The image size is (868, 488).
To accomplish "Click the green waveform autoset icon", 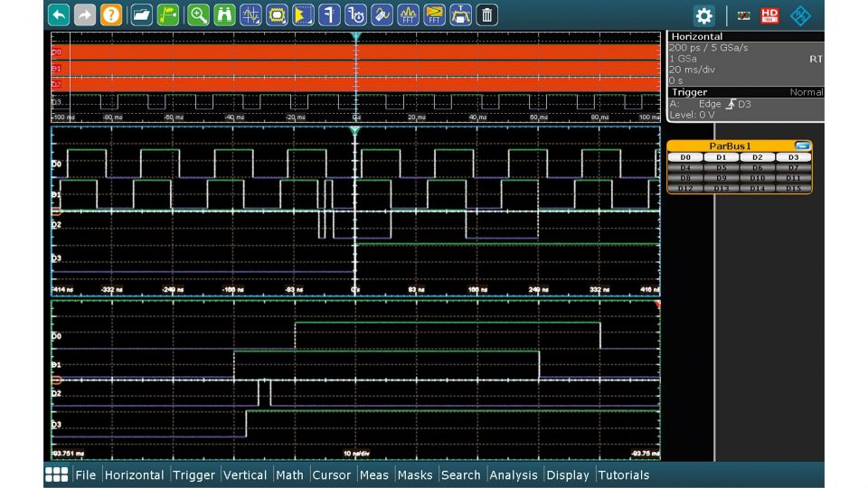I will pyautogui.click(x=168, y=15).
